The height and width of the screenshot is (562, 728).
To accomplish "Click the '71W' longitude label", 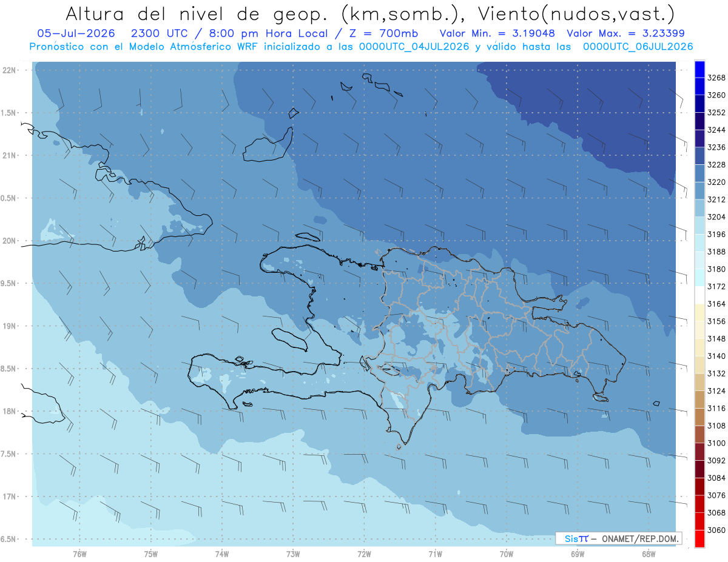I will tap(435, 554).
